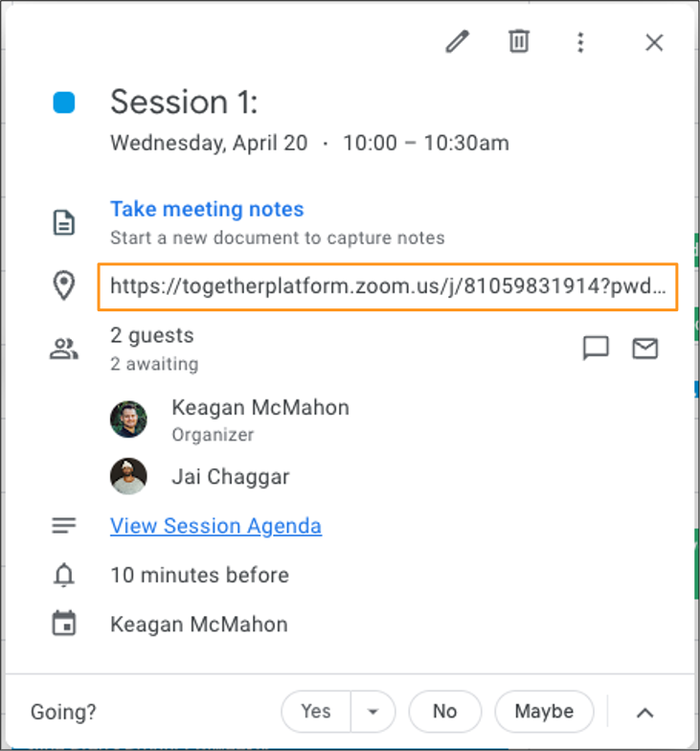Click the meeting notes document icon
Image resolution: width=700 pixels, height=751 pixels.
(x=64, y=223)
